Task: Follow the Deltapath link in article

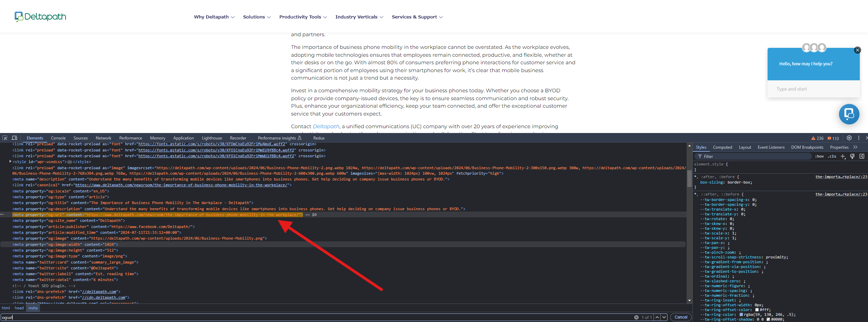Action: [x=326, y=126]
